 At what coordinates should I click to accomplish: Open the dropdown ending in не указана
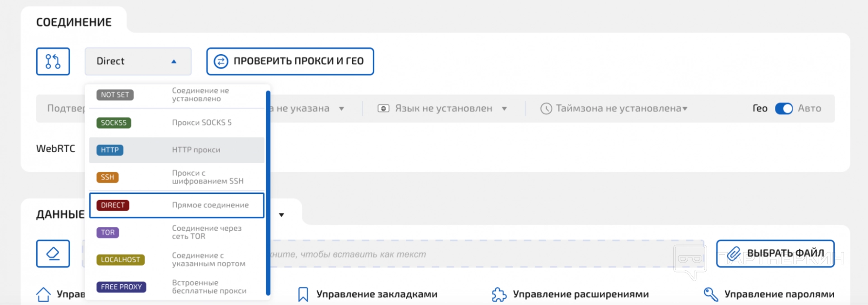[341, 108]
